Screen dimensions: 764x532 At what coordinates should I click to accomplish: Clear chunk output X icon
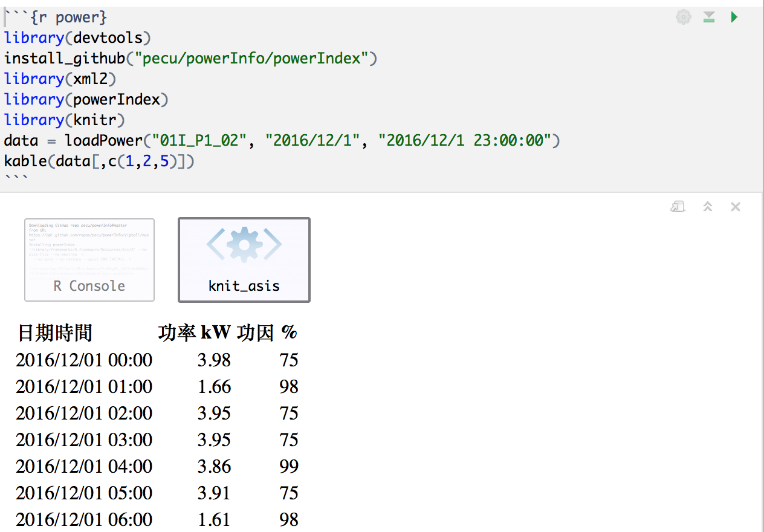pyautogui.click(x=736, y=207)
